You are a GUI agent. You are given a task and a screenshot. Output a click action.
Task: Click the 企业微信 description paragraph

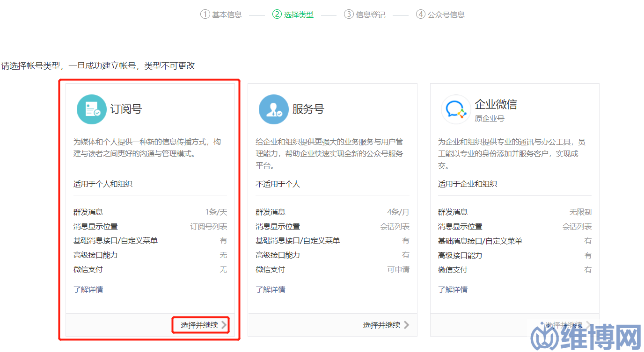[x=512, y=154]
